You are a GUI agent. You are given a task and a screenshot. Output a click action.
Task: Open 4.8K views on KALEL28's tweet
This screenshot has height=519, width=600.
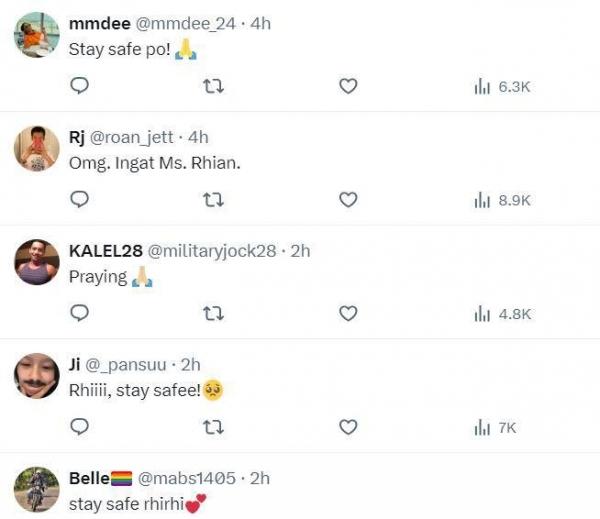(x=501, y=314)
